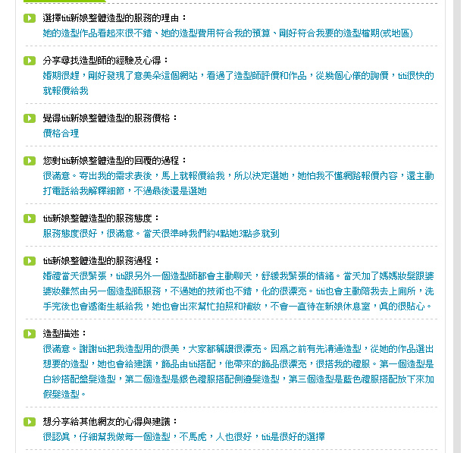Click the line starting 想要的造型，她也會給建議
Viewport: 476px width, 453px height.
point(238,364)
